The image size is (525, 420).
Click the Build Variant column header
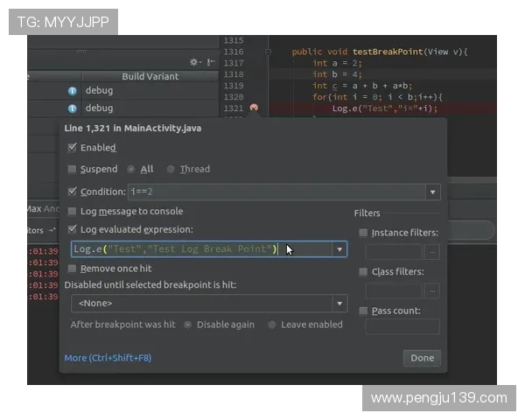coord(150,76)
